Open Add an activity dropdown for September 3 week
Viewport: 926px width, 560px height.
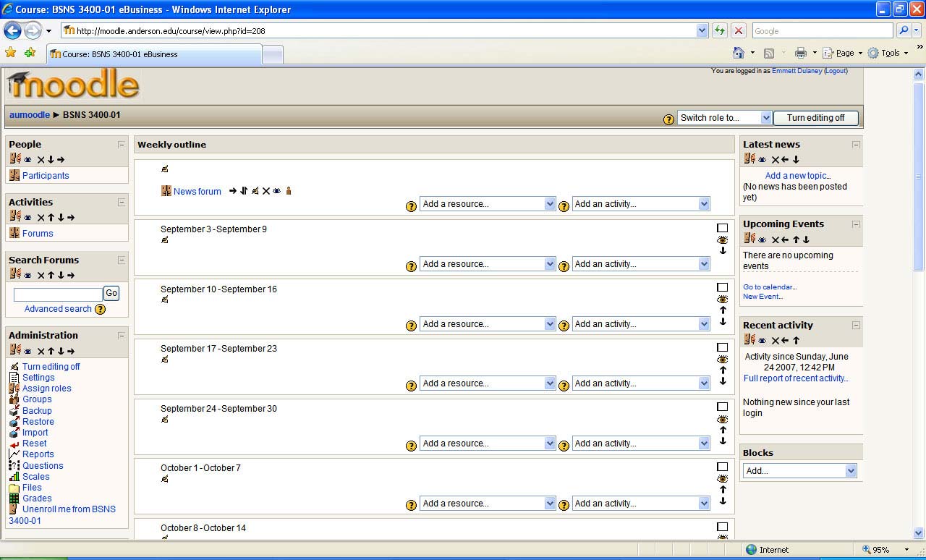pos(641,264)
